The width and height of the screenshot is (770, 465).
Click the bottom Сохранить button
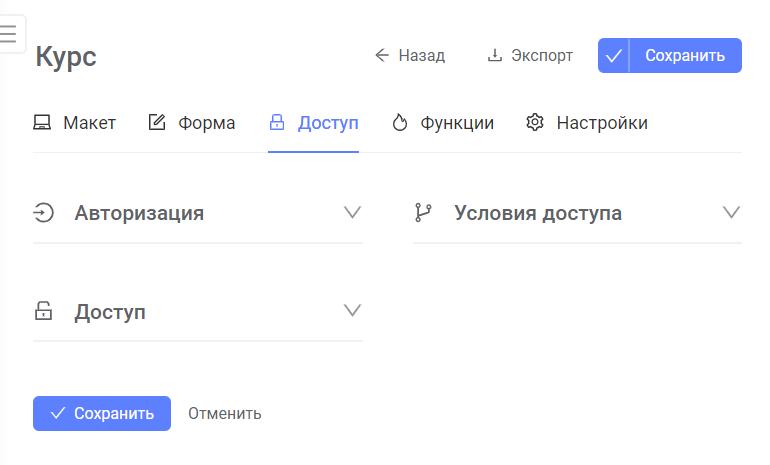pyautogui.click(x=102, y=413)
